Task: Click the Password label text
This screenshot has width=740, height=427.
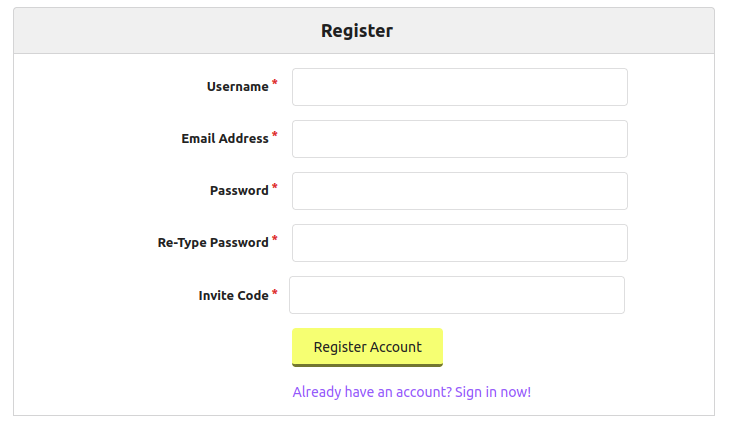Action: (x=239, y=191)
